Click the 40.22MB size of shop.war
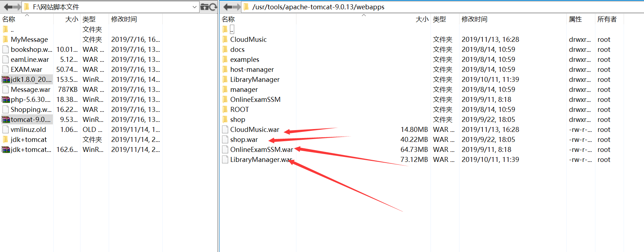Viewport: 644px width, 252px height. pos(414,139)
